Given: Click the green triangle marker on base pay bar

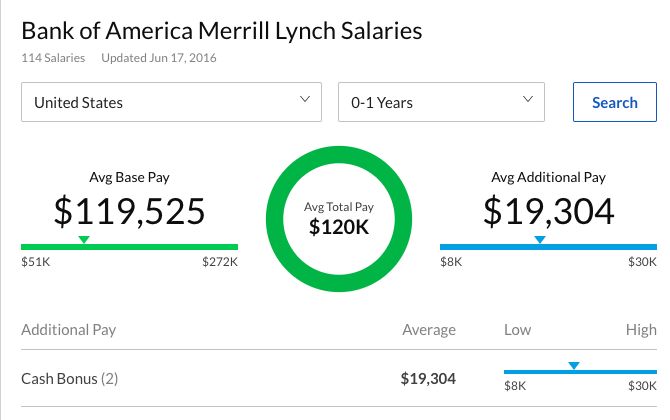Looking at the screenshot, I should tap(84, 239).
